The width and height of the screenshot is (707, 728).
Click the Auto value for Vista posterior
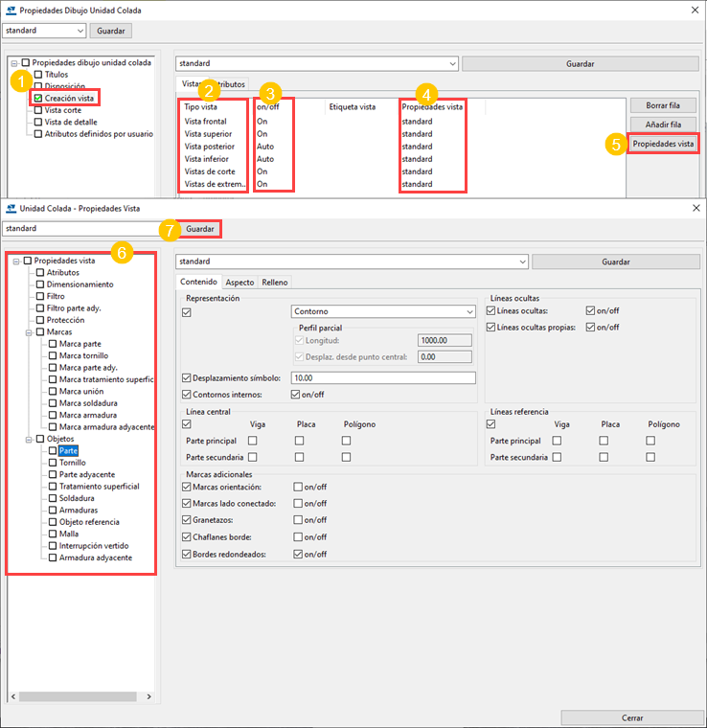265,147
